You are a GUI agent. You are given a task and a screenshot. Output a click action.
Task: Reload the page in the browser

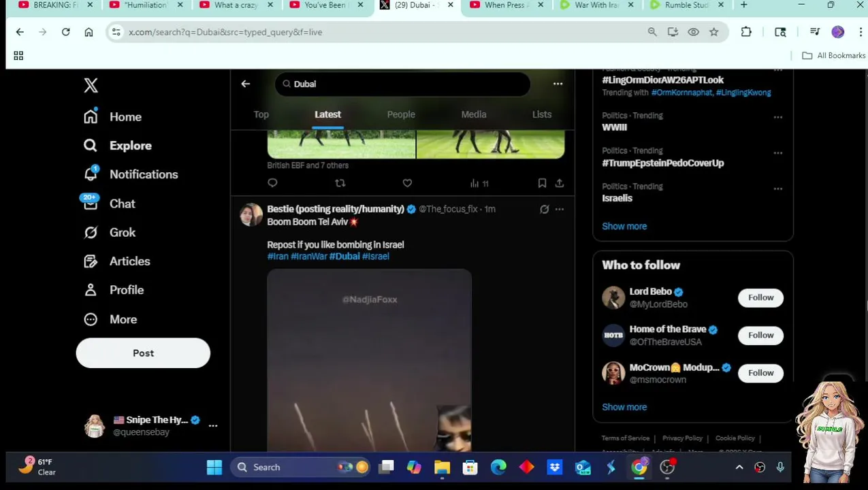pyautogui.click(x=65, y=32)
